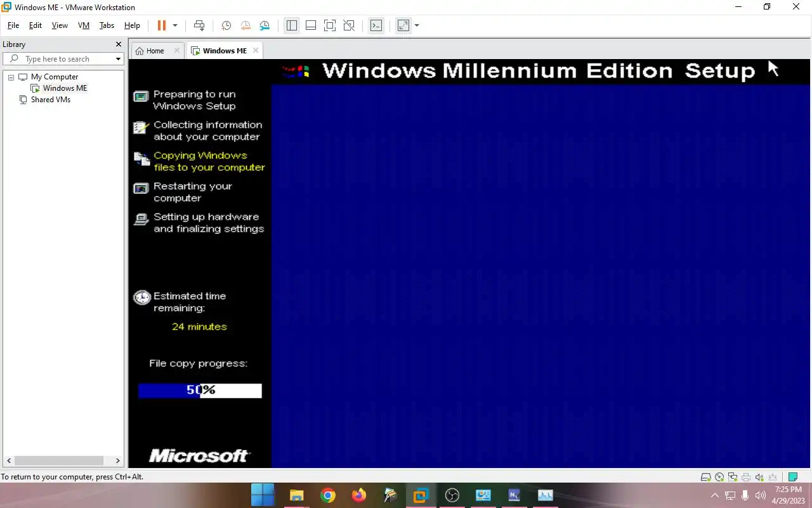This screenshot has width=812, height=508.
Task: Click the microphone tray icon
Action: pos(745,495)
